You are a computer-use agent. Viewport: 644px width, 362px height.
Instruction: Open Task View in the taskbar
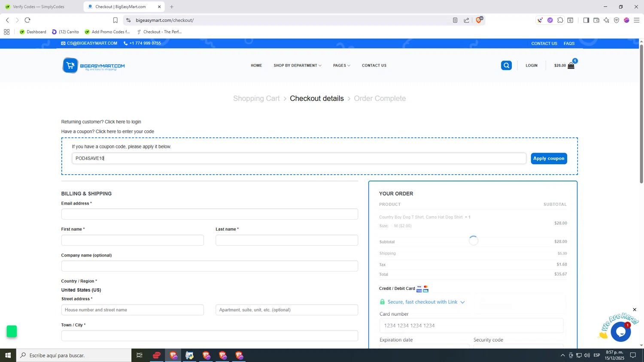(140, 355)
